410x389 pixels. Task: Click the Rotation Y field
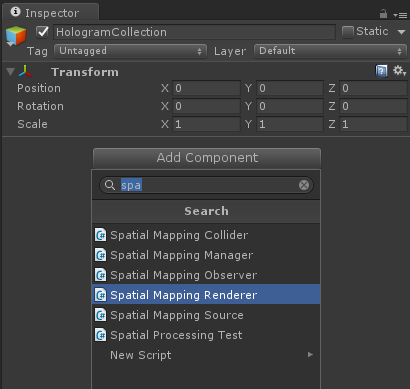click(x=290, y=106)
